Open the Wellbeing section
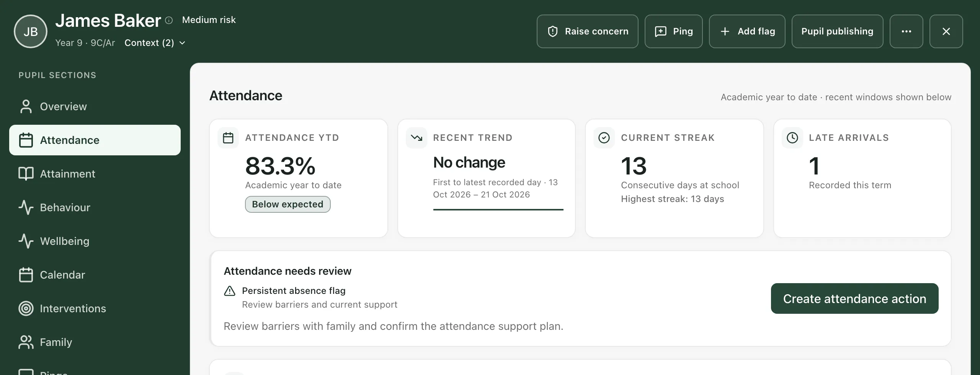Image resolution: width=980 pixels, height=375 pixels. coord(95,241)
